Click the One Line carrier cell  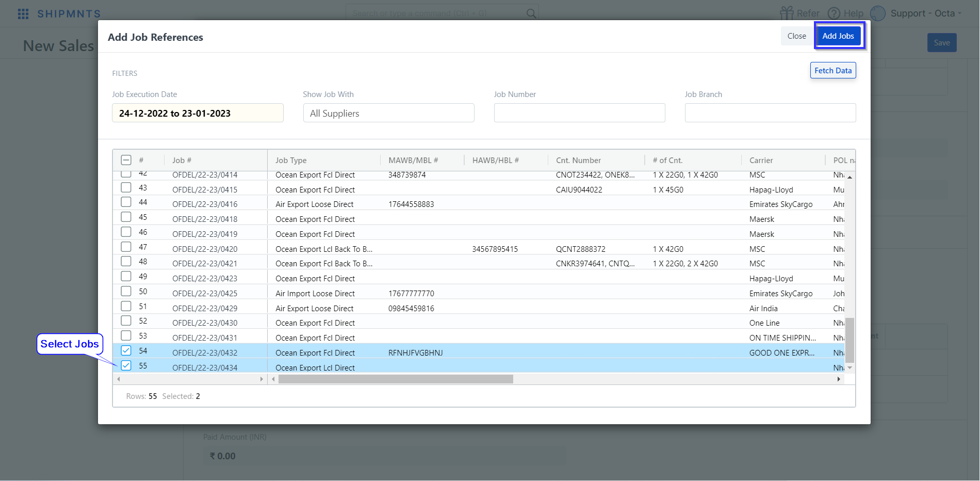tap(764, 323)
